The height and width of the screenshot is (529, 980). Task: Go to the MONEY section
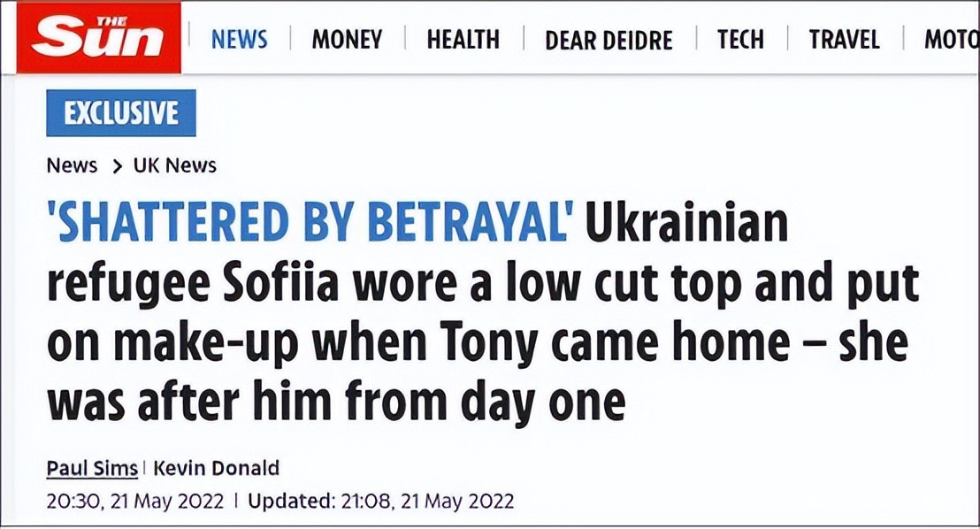click(347, 39)
